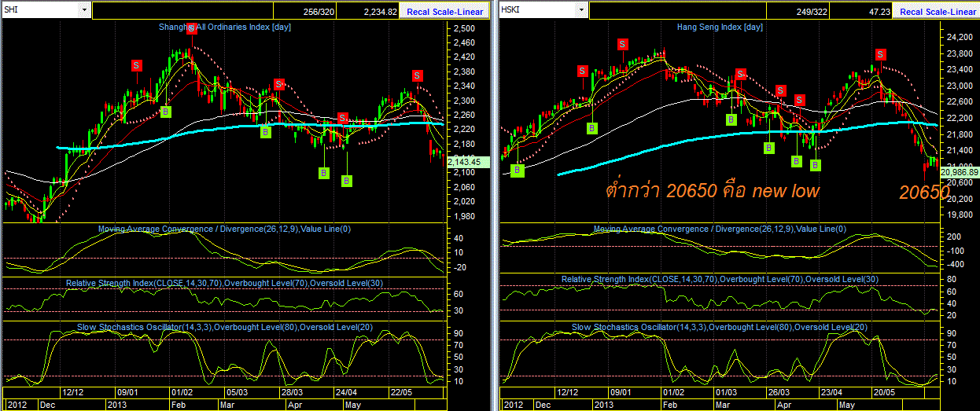The width and height of the screenshot is (980, 411).
Task: Click the Slow Stochastics Oscillator label in the Hang Seng chart
Action: (x=720, y=327)
